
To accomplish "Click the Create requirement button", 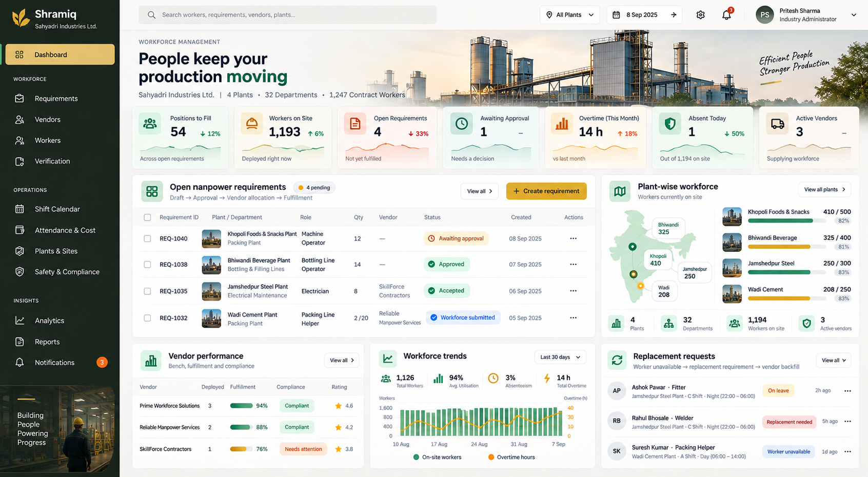I will click(x=546, y=191).
